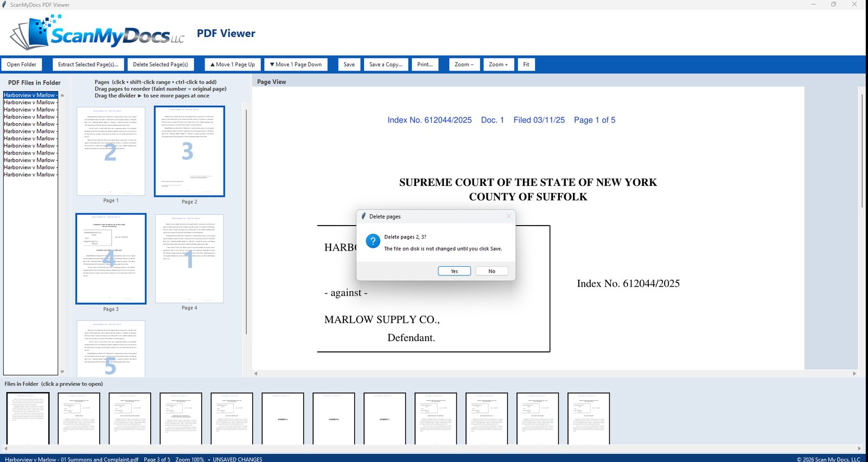Open the EXHIBIT C file preview
The height and width of the screenshot is (462, 868).
pyautogui.click(x=385, y=419)
